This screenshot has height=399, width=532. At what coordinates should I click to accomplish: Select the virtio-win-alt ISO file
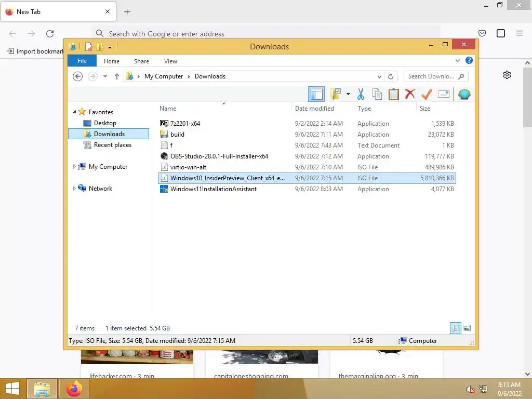(307, 167)
